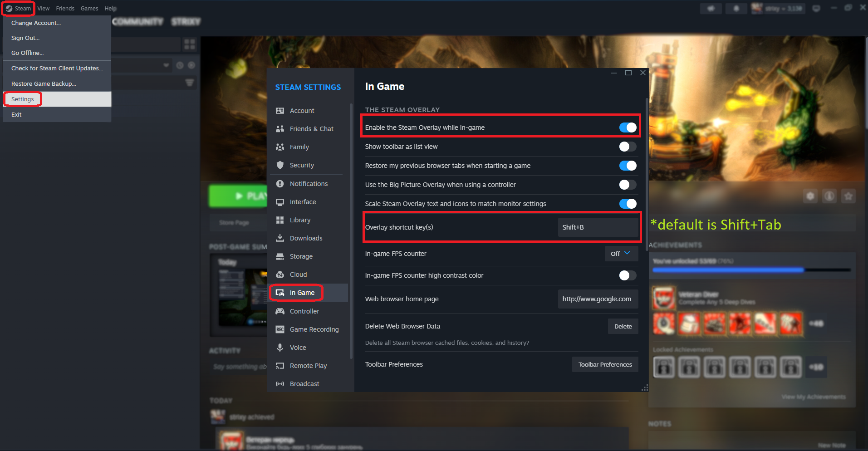
Task: Click the achievements progress bar
Action: (x=751, y=270)
